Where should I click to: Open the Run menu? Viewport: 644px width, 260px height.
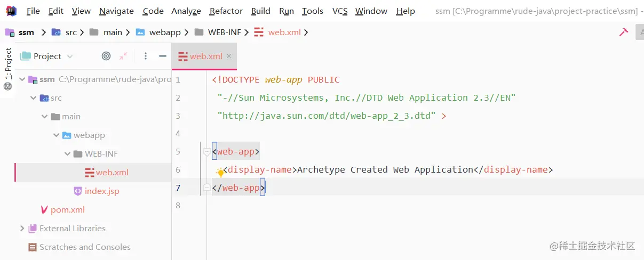coord(287,11)
